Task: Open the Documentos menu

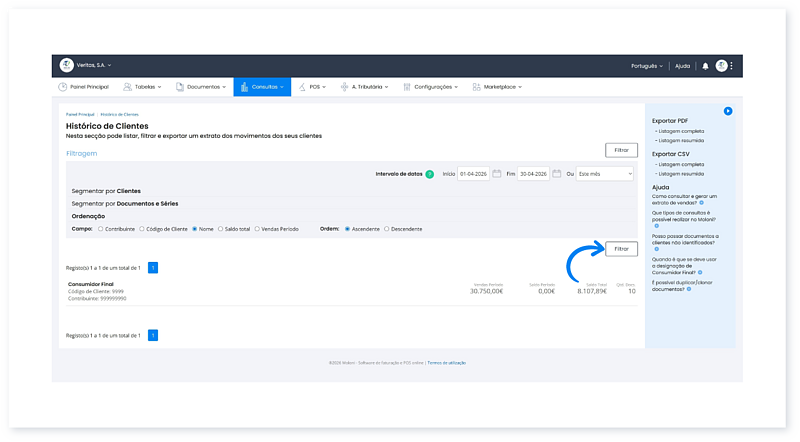Action: [201, 87]
